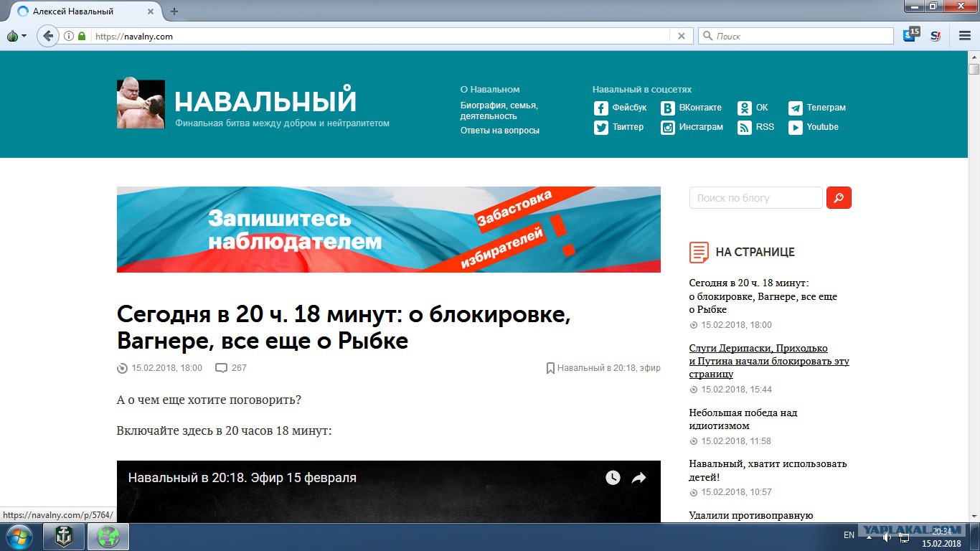Click the browser icon on the taskbar
This screenshot has width=980, height=551.
click(x=108, y=536)
